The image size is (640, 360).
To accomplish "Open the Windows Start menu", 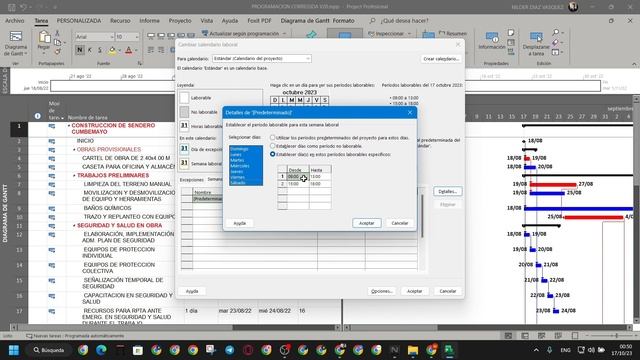I will click(14, 350).
